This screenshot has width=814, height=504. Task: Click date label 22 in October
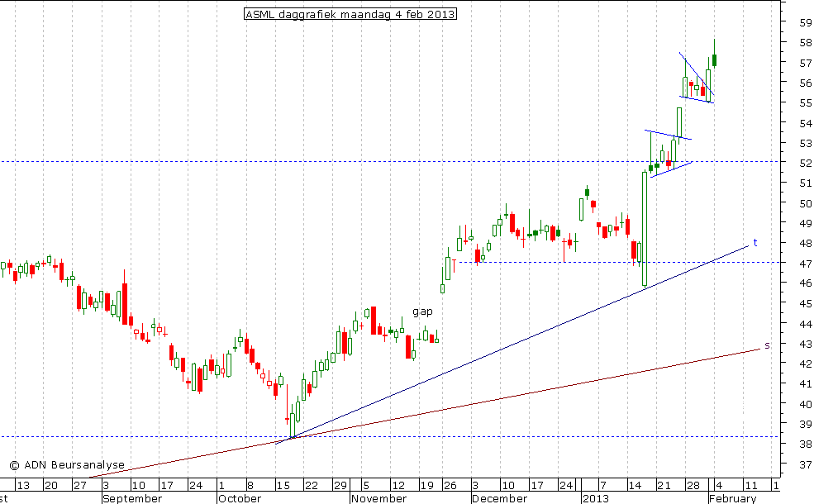[312, 486]
